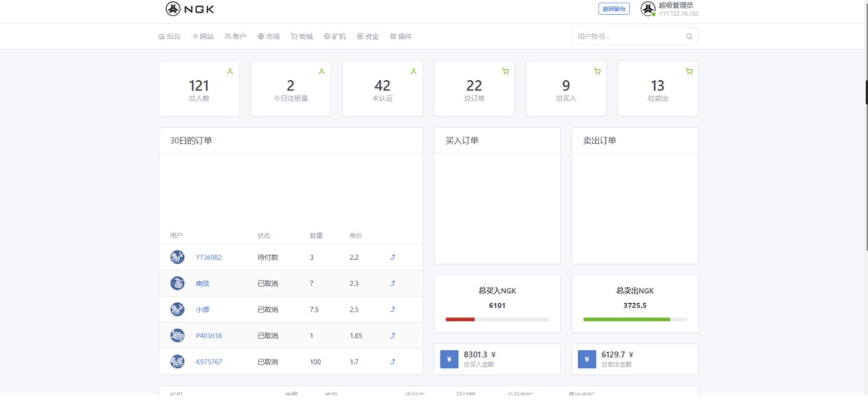Click the search magnifier icon
This screenshot has width=868, height=401.
[689, 37]
